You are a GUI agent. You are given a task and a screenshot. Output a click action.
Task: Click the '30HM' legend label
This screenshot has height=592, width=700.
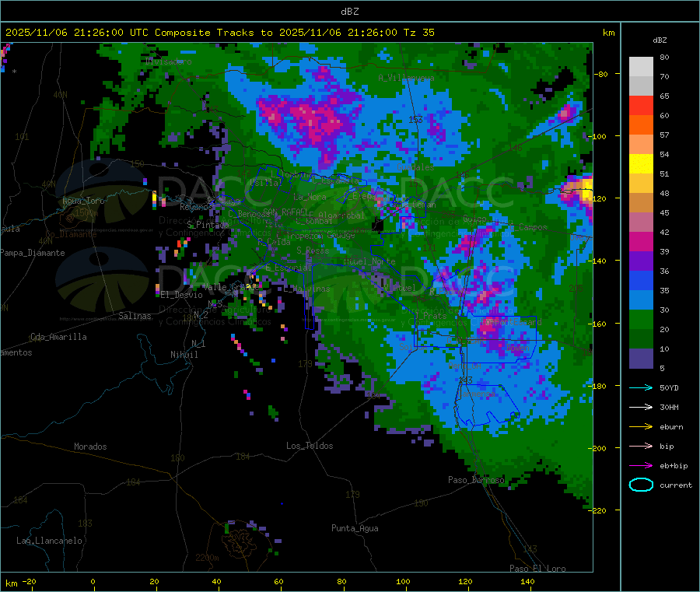click(x=669, y=407)
